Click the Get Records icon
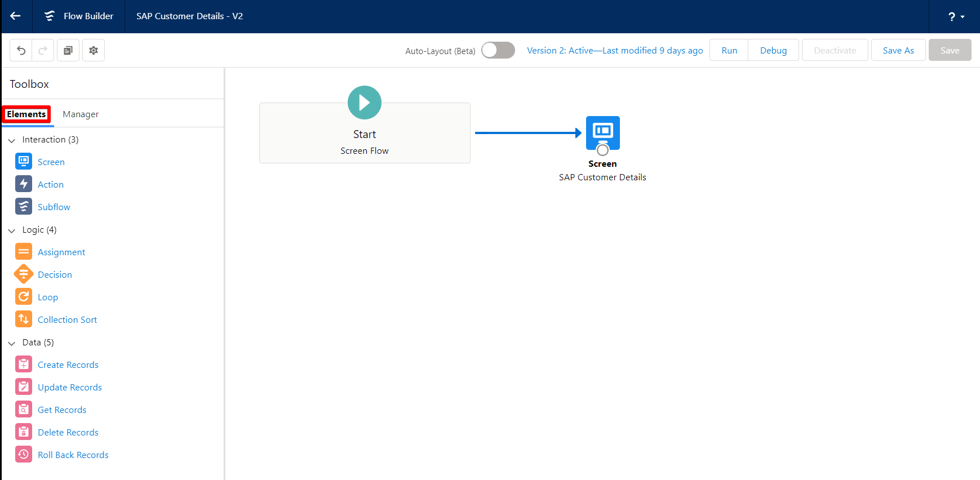This screenshot has height=480, width=980. coord(24,410)
